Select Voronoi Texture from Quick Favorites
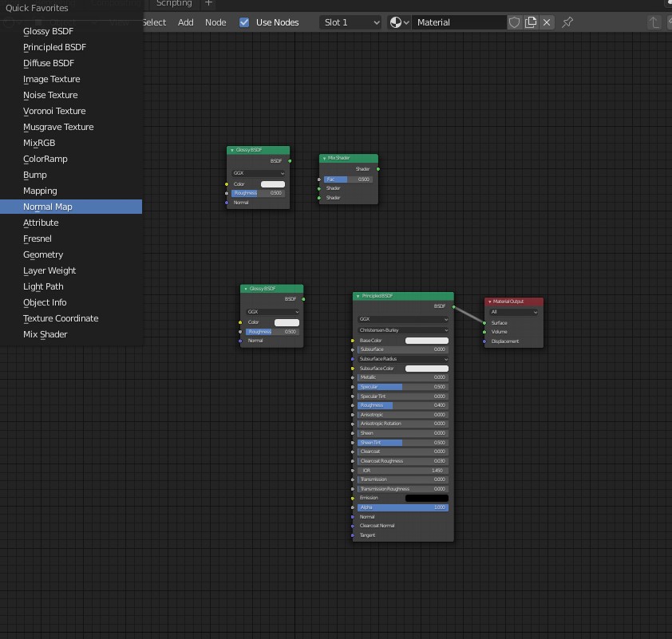Viewport: 672px width, 639px height. pyautogui.click(x=71, y=111)
